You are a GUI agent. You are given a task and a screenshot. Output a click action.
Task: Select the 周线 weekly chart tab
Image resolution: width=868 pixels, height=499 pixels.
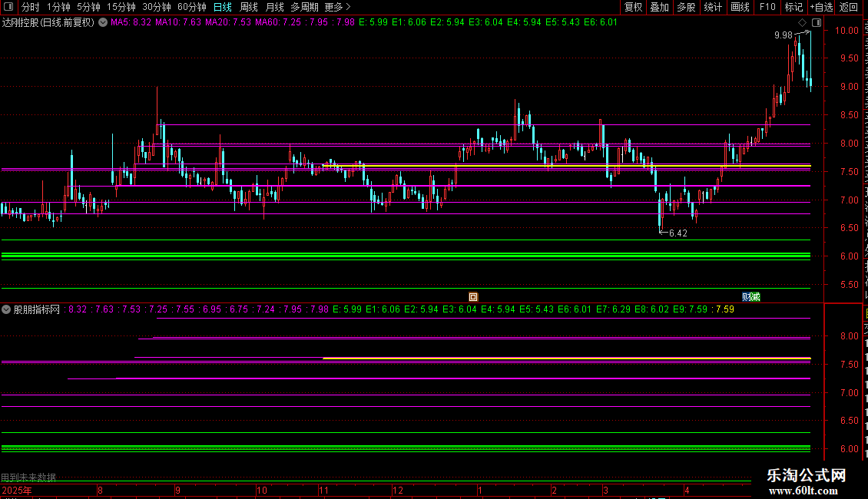click(249, 7)
